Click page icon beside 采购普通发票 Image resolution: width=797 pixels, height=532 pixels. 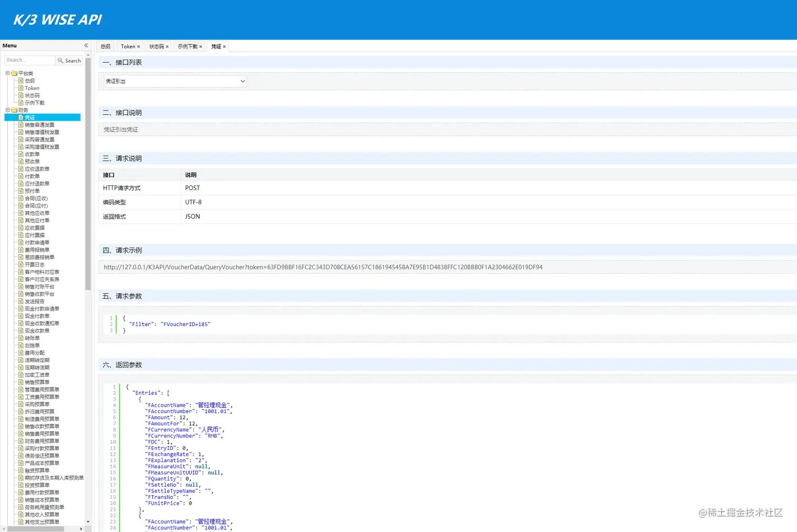coord(21,140)
